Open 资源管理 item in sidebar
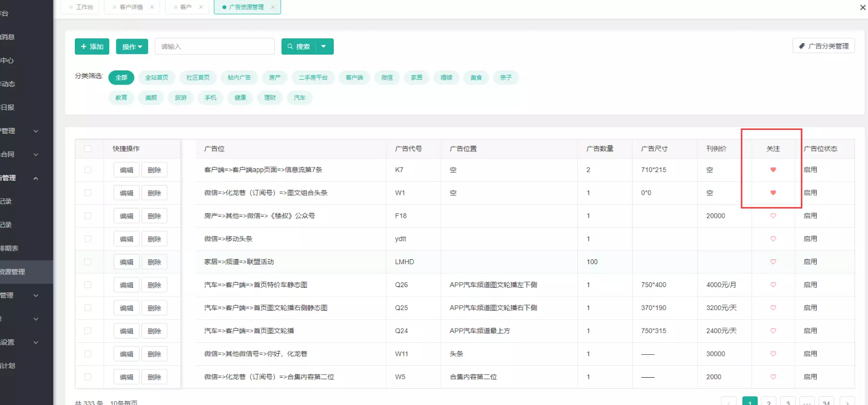Image resolution: width=868 pixels, height=405 pixels. (x=26, y=272)
